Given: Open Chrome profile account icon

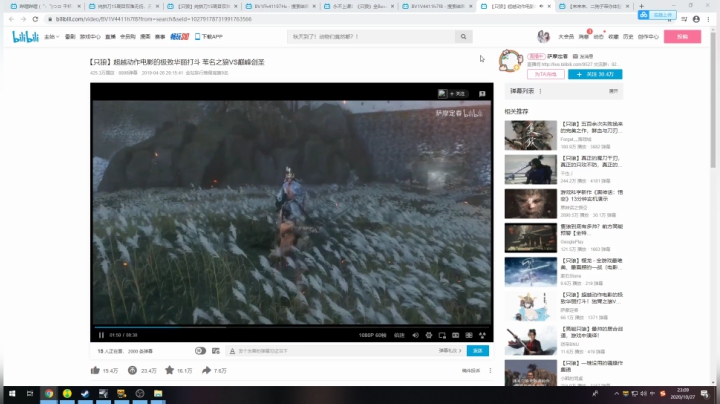Looking at the screenshot, I should (696, 19).
